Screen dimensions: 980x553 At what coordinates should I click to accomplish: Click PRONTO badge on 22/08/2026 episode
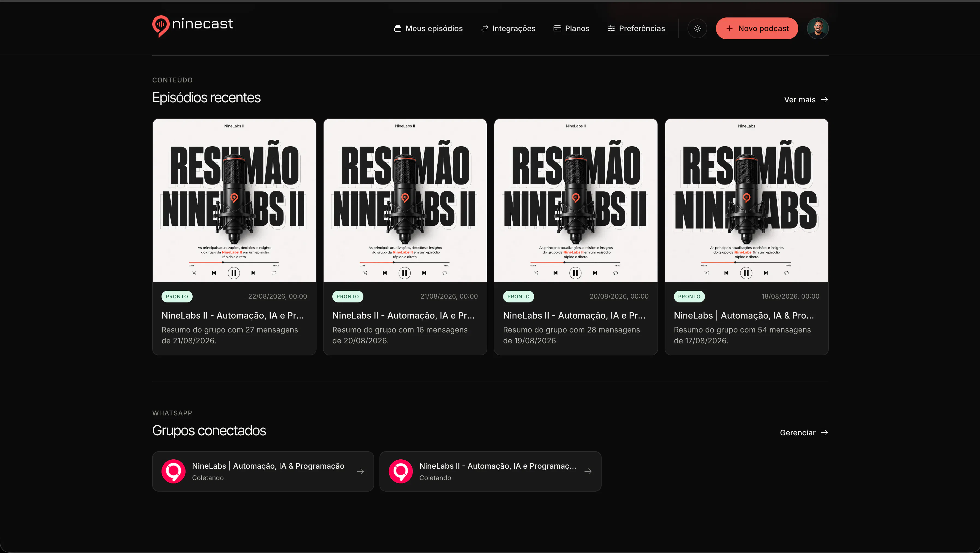(177, 296)
